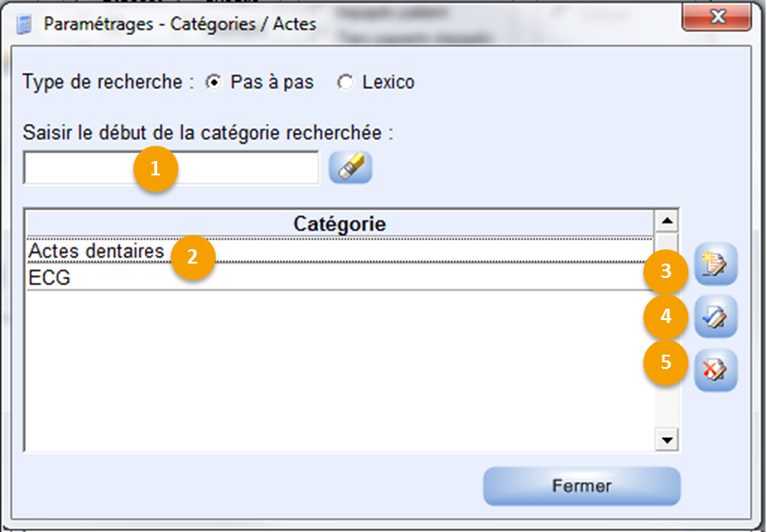Select the 'Pas à pas' search type
Viewport: 767px width, 532px height.
(214, 82)
